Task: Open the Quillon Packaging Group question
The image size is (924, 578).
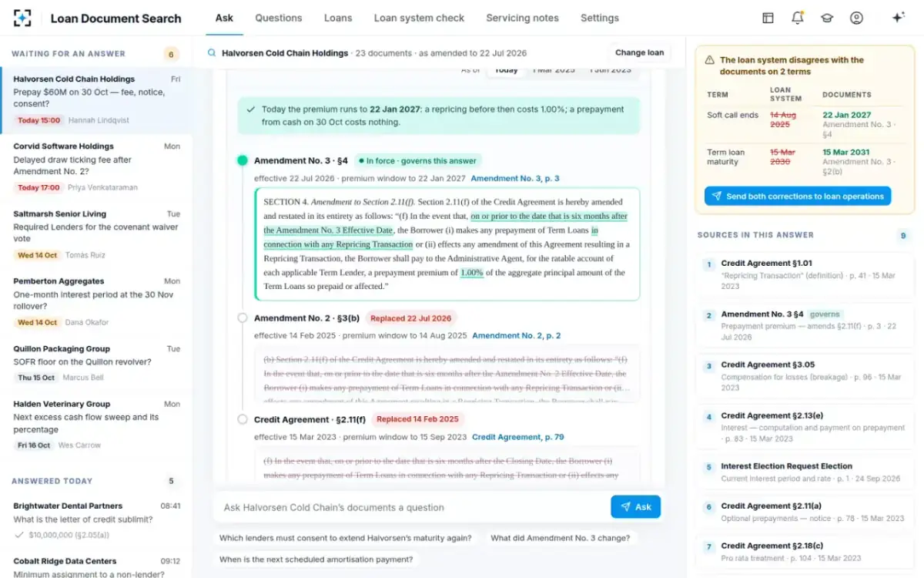Action: pos(96,363)
